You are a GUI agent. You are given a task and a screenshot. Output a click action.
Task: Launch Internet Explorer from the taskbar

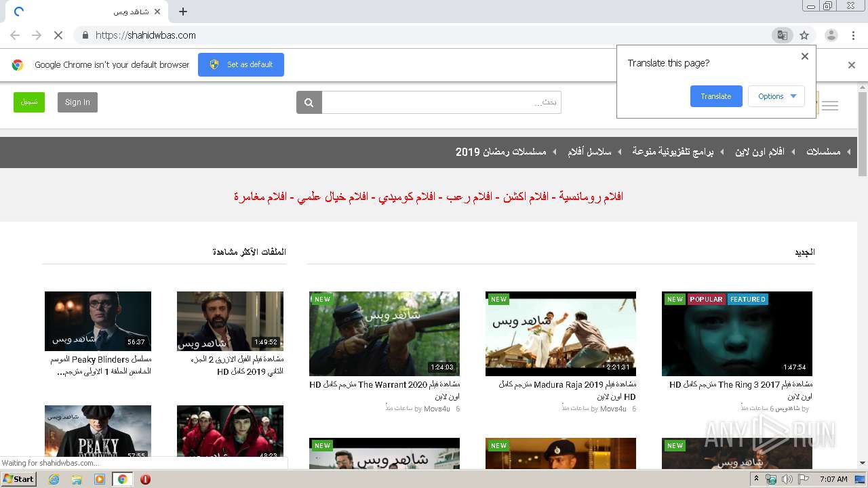tap(54, 479)
